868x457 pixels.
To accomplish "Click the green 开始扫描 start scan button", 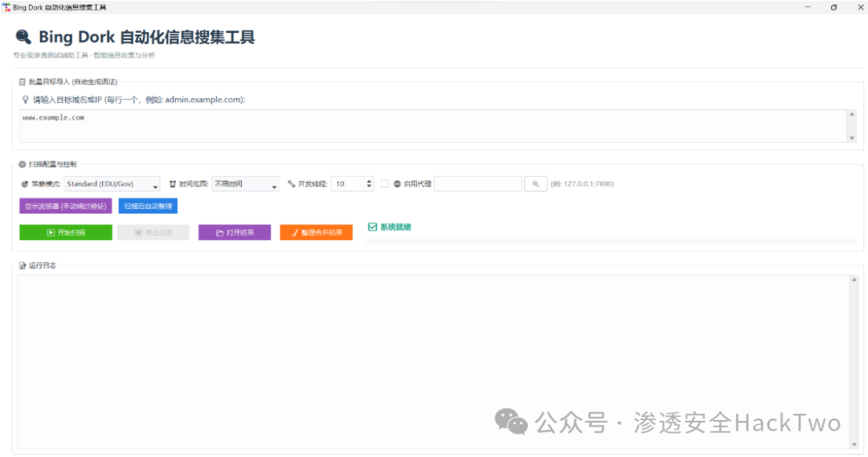I will click(66, 232).
